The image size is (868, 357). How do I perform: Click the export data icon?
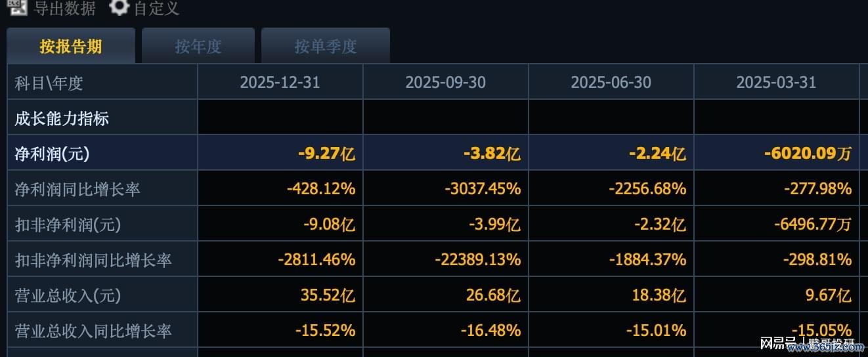[18, 7]
